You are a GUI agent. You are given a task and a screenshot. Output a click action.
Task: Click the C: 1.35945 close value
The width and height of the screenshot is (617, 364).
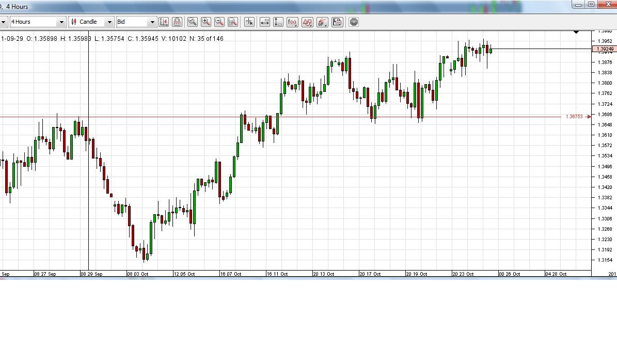pos(143,39)
